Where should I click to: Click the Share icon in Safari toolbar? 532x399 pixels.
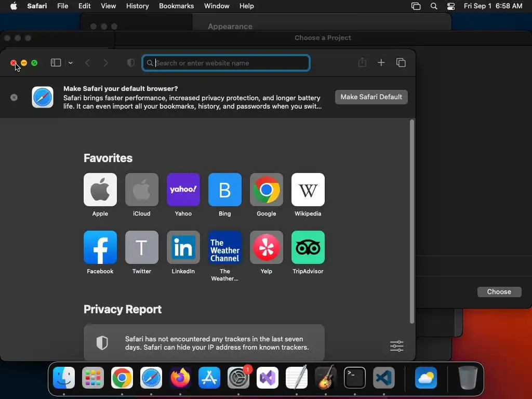point(362,62)
